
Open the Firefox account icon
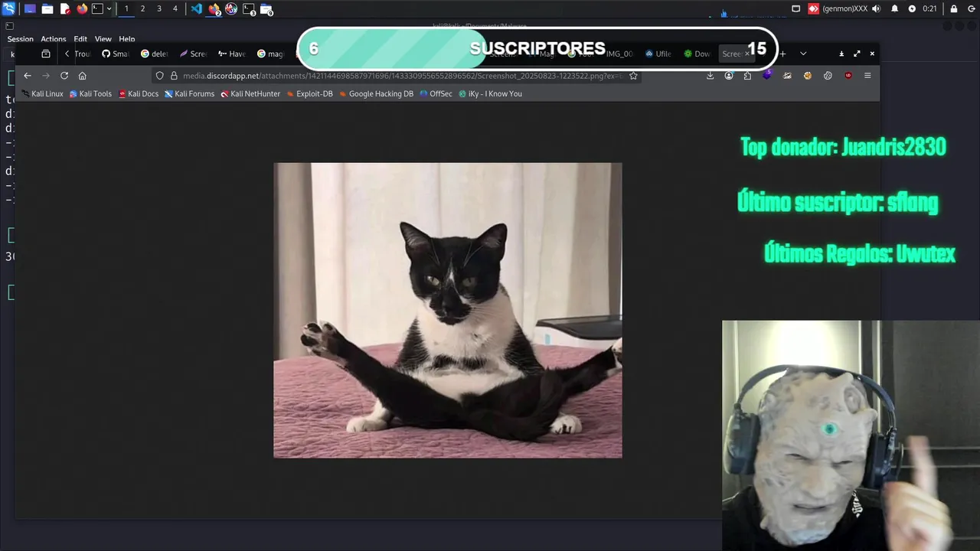pos(729,76)
